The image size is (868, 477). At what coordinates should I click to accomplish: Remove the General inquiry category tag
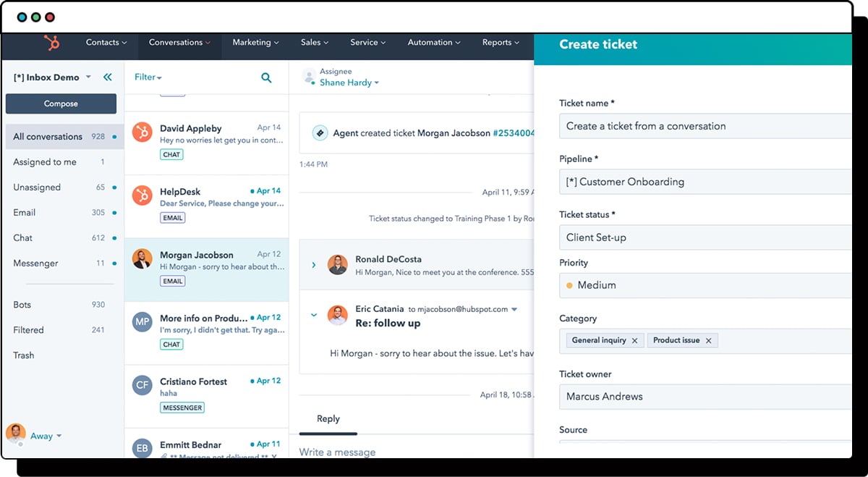[x=635, y=340]
